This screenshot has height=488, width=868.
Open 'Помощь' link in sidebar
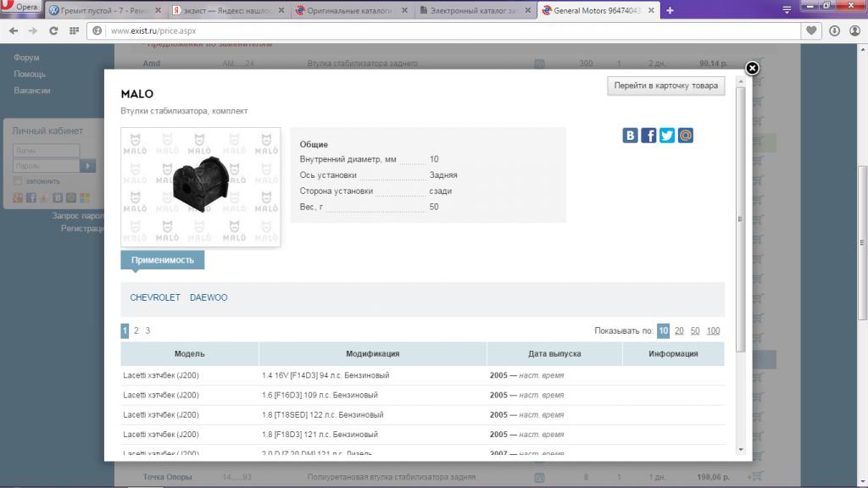pos(30,75)
